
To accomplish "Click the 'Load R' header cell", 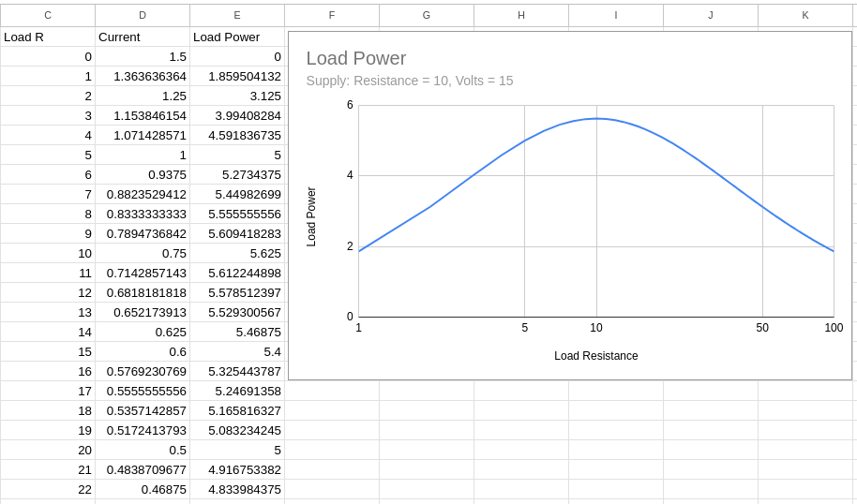I will coord(48,37).
